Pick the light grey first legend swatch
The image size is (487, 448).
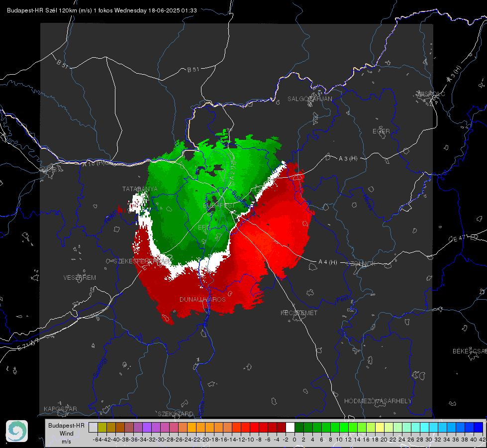[93, 427]
